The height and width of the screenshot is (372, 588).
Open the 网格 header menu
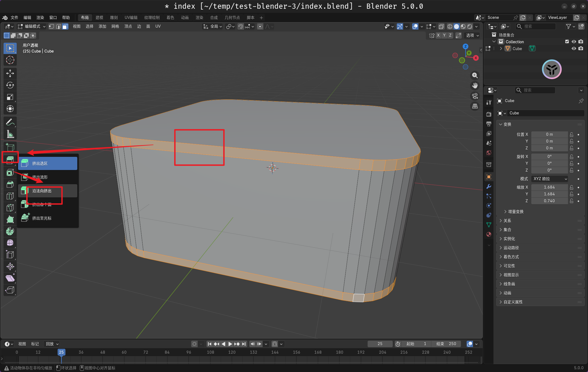pyautogui.click(x=115, y=27)
